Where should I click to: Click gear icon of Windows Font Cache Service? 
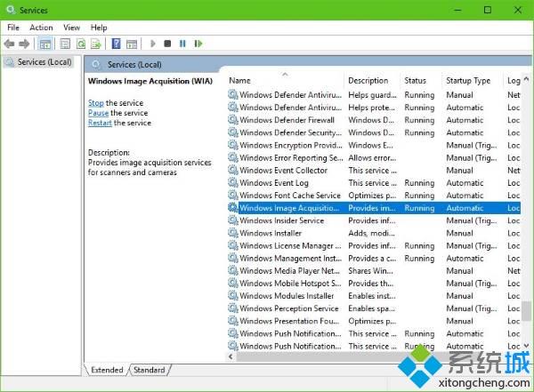pos(233,196)
